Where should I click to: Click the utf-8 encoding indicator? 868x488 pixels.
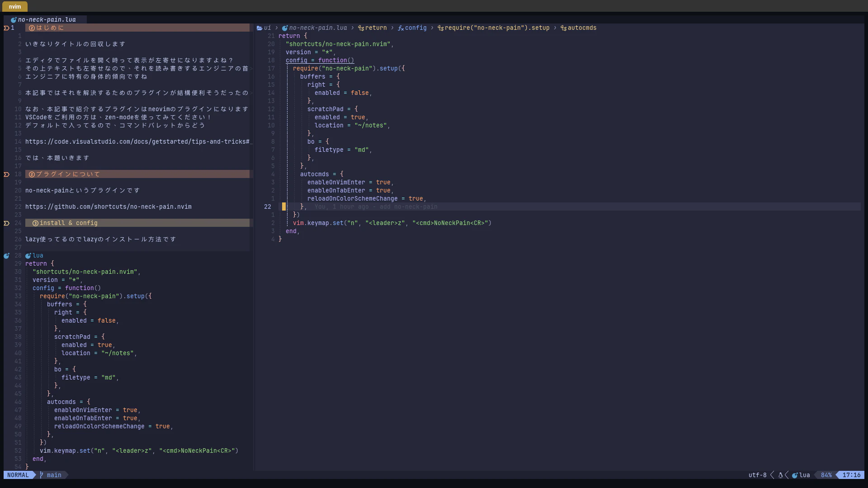758,475
